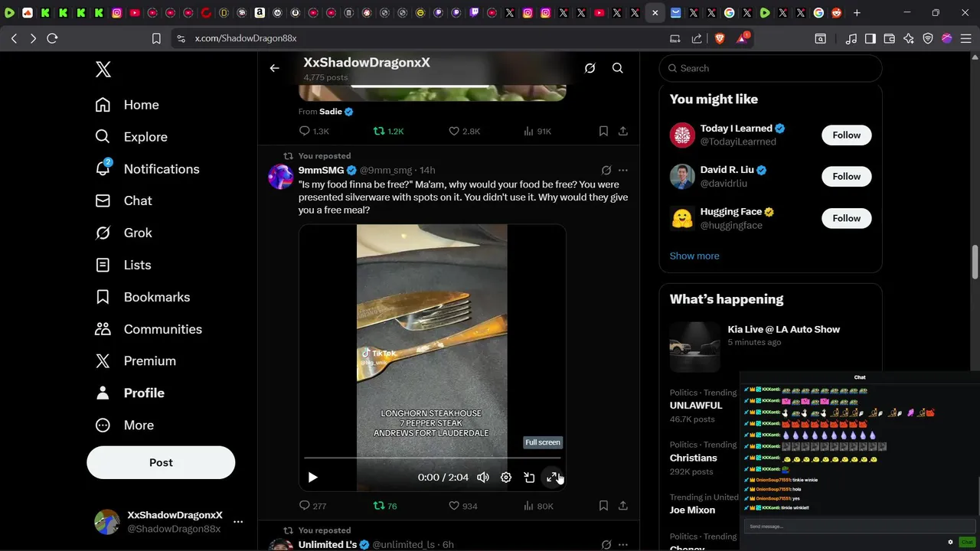Click the Grok explain icon on the 9mmSMG post
The height and width of the screenshot is (551, 980).
(606, 170)
